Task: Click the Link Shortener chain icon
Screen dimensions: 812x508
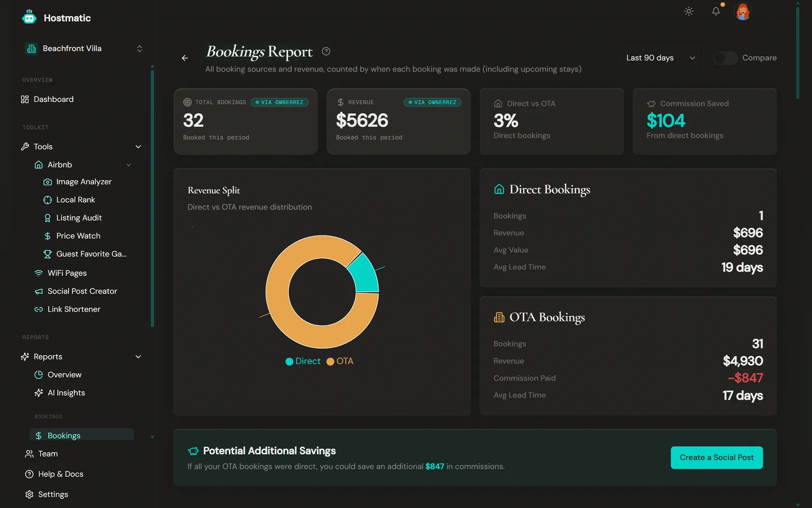Action: pos(39,309)
